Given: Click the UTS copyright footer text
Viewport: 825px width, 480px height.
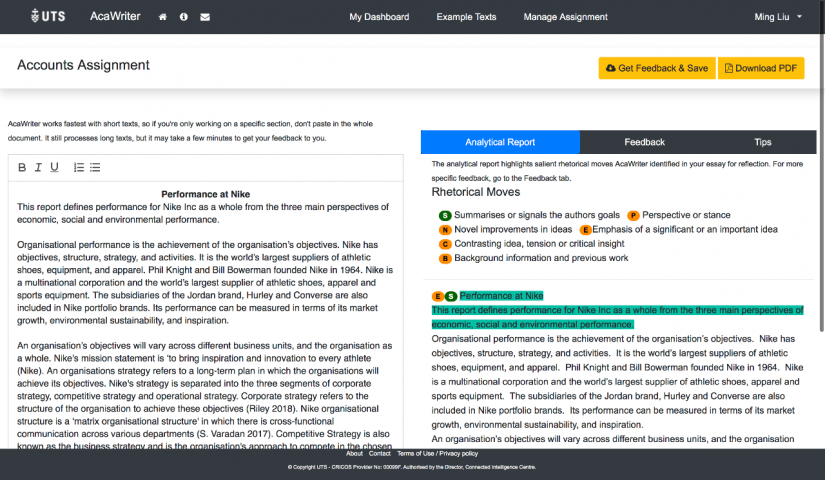Looking at the screenshot, I should 412,467.
